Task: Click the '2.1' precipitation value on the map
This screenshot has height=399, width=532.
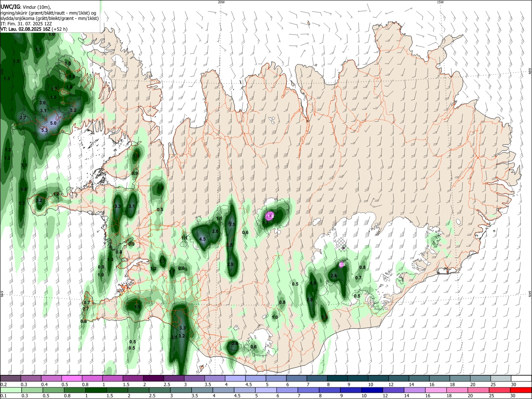Action: [174, 337]
